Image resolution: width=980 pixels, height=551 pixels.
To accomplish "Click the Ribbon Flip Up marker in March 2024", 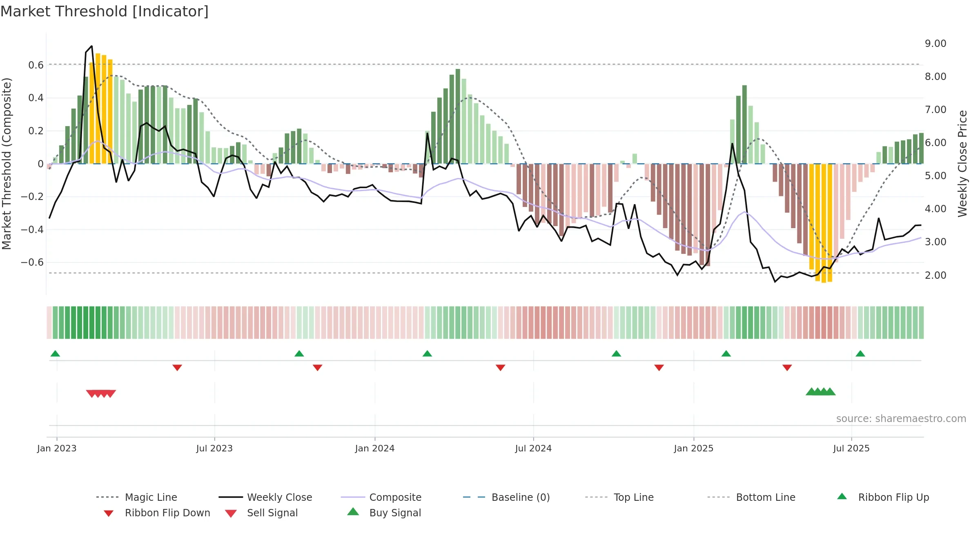I will 427,353.
